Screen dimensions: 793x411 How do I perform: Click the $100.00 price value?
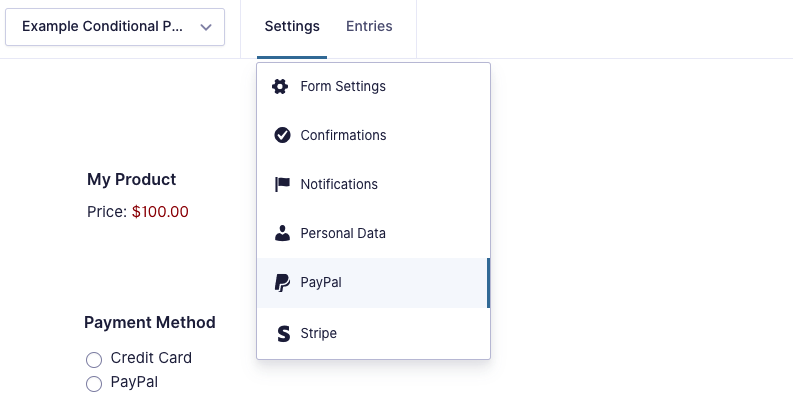pos(160,211)
